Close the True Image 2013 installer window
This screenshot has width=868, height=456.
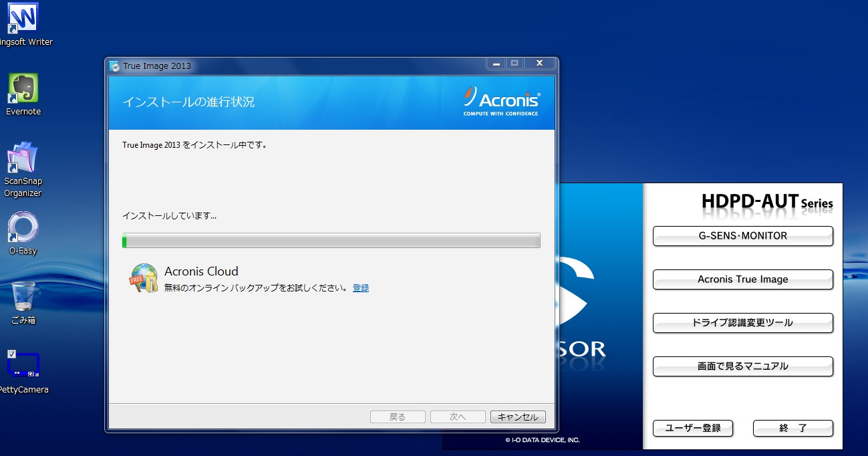coord(539,64)
